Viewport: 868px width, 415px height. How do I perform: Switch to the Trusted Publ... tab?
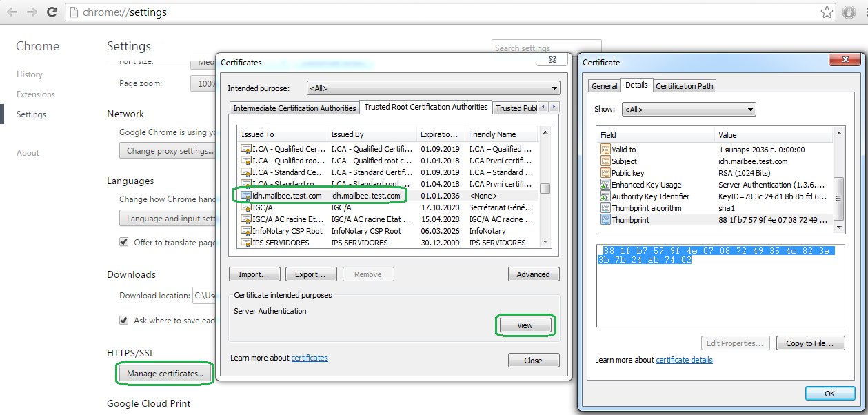(x=516, y=108)
